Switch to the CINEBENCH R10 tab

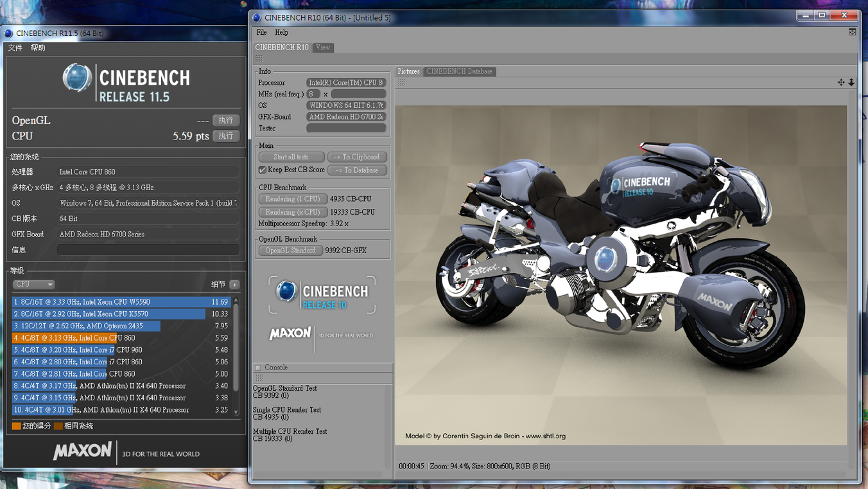pyautogui.click(x=282, y=47)
